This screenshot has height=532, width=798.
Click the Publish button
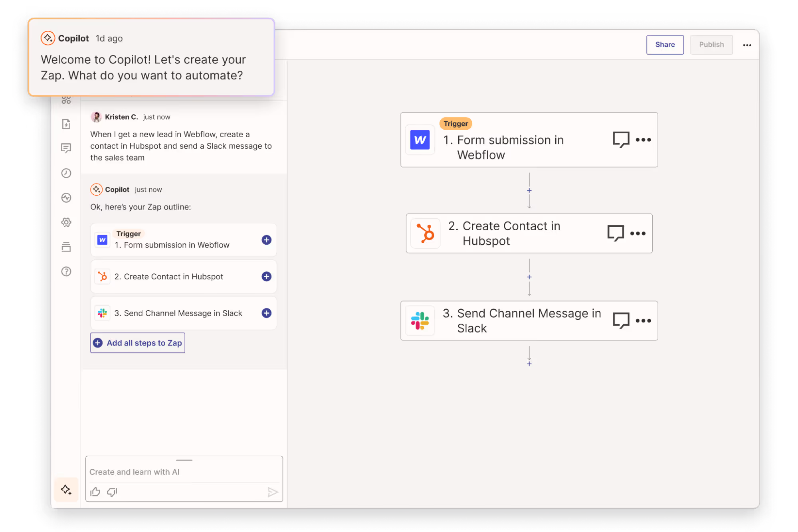coord(711,45)
